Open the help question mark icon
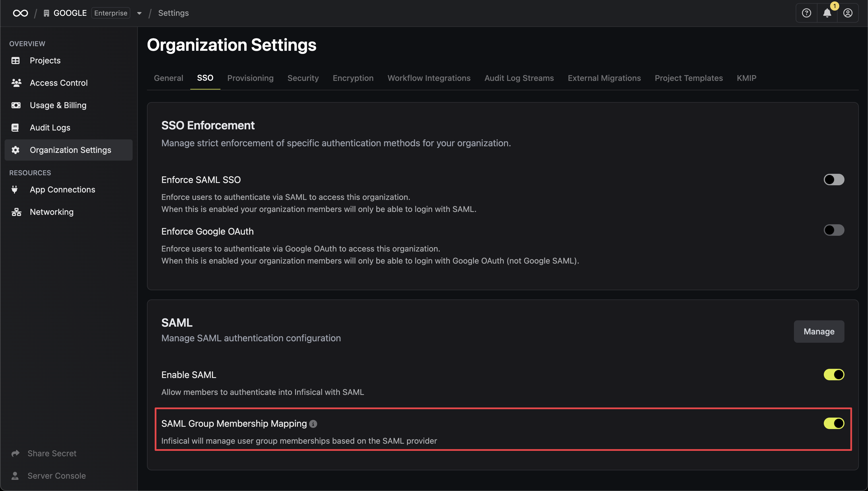 point(806,13)
